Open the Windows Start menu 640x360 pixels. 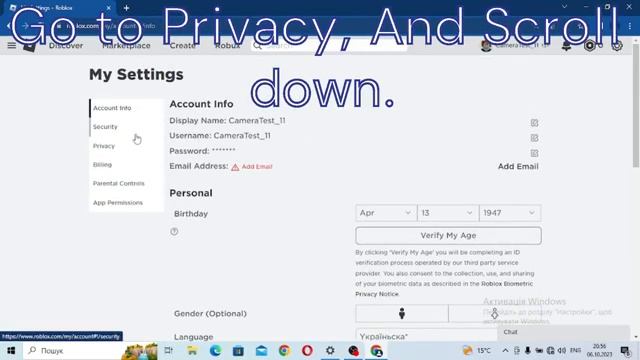click(11, 351)
